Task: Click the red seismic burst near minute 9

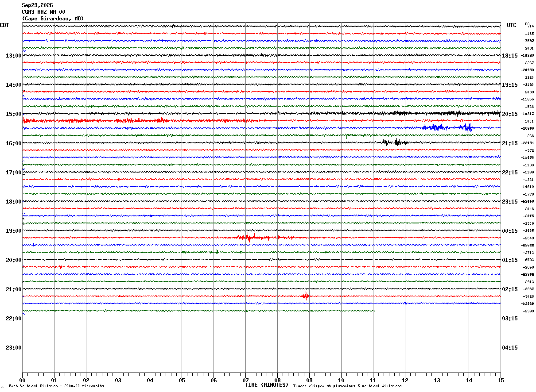Action: coord(305,296)
